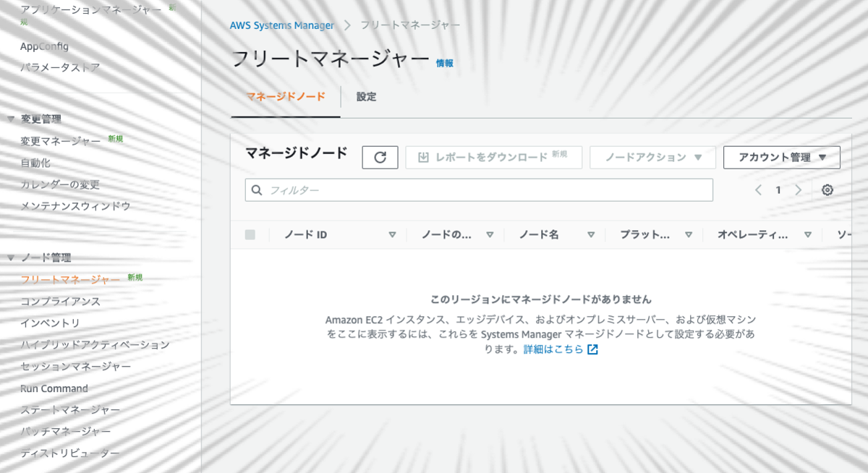This screenshot has height=473, width=868.
Task: Click the download icon on レポートをダウンロード
Action: coord(424,157)
